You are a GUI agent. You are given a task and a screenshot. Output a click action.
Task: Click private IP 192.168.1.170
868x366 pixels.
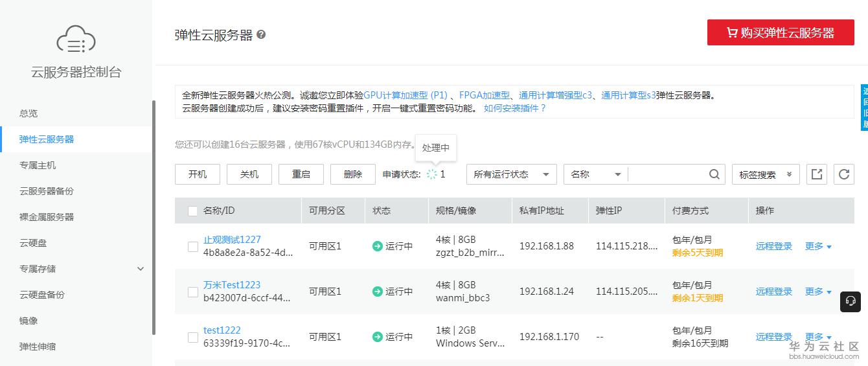(549, 337)
